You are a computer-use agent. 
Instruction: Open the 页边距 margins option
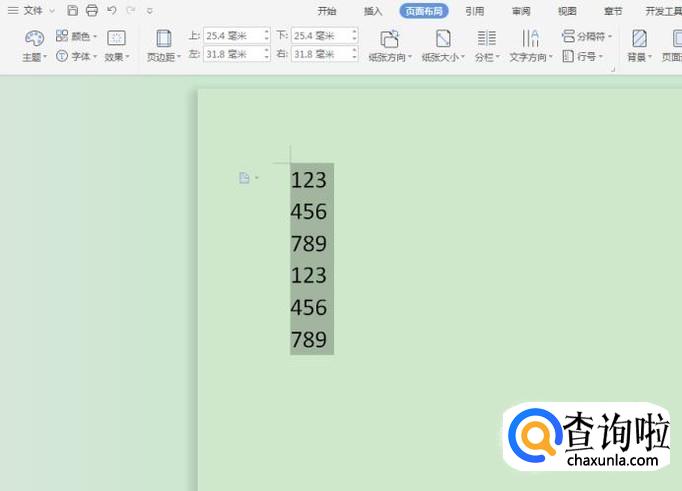[x=164, y=46]
